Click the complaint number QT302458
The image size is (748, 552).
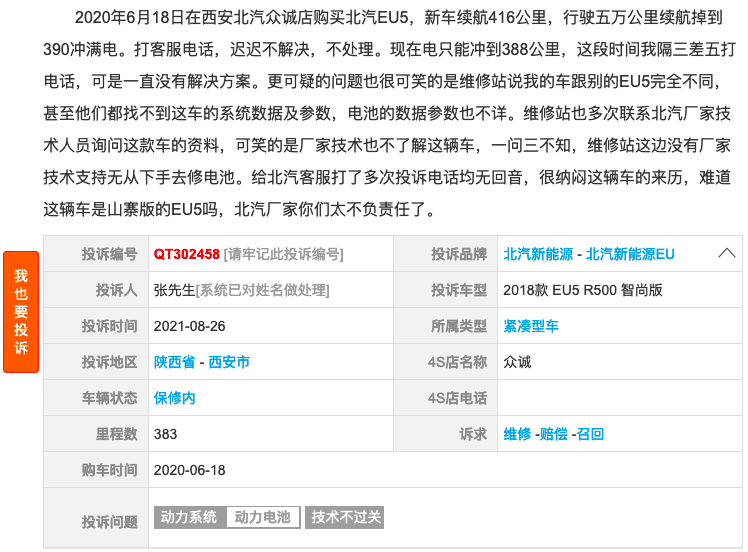187,254
